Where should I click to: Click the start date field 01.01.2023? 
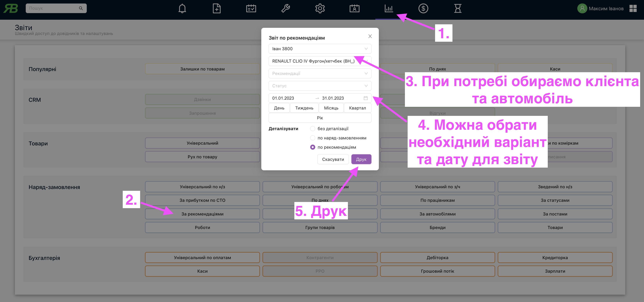pyautogui.click(x=283, y=98)
